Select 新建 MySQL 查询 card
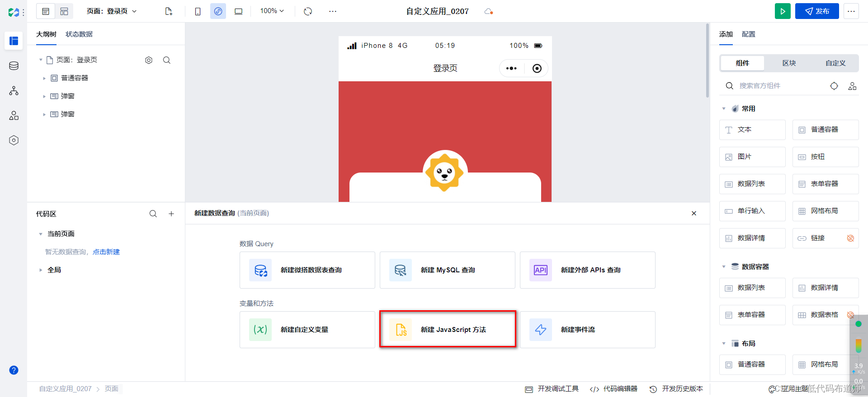868x397 pixels. (x=448, y=270)
